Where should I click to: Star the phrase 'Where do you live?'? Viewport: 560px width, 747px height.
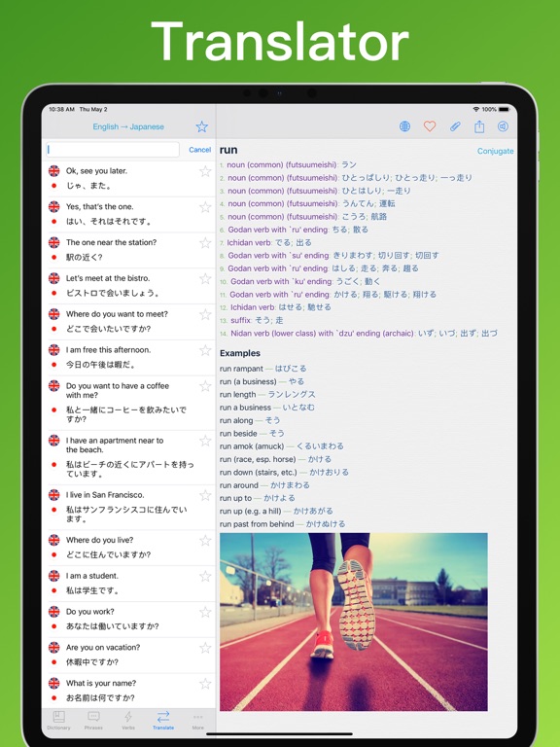[205, 540]
